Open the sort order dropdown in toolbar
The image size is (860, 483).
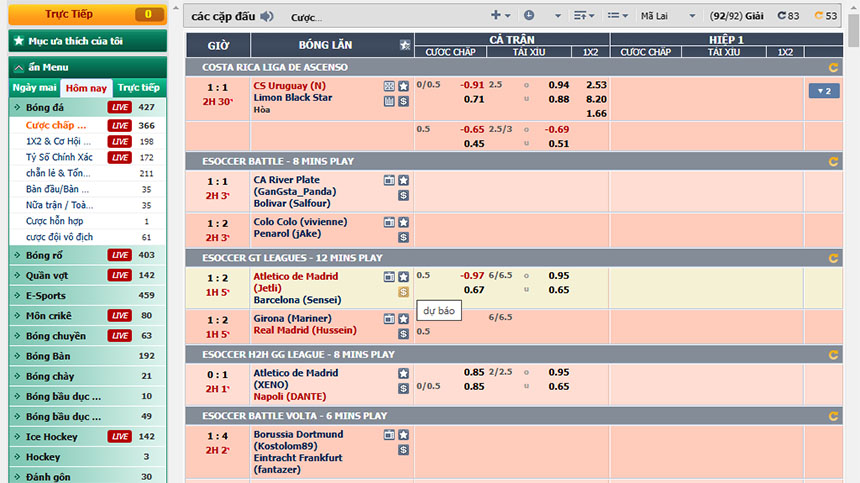click(x=584, y=15)
